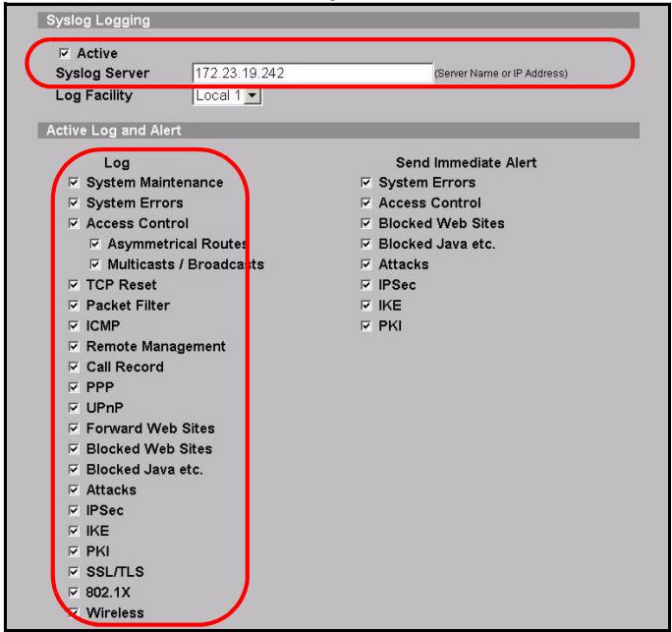The height and width of the screenshot is (632, 672).
Task: Uncheck the 802.1X log checkbox
Action: (74, 593)
